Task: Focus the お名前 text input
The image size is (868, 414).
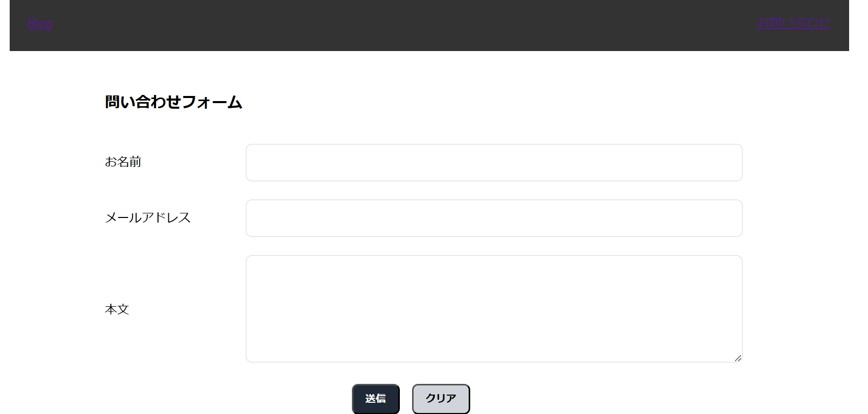Action: [494, 162]
